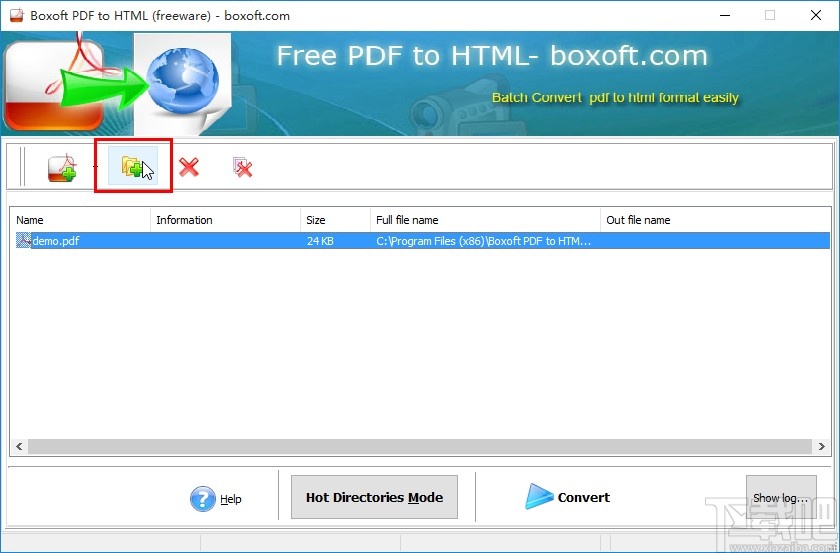The width and height of the screenshot is (840, 553).
Task: Open the Show log button
Action: pyautogui.click(x=781, y=498)
